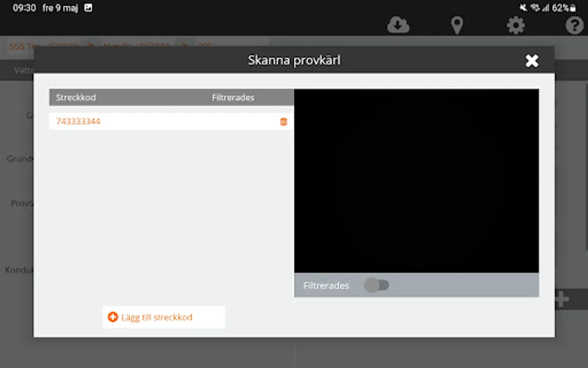Select the Vatten tab on the left edge
The height and width of the screenshot is (368, 588).
[22, 70]
